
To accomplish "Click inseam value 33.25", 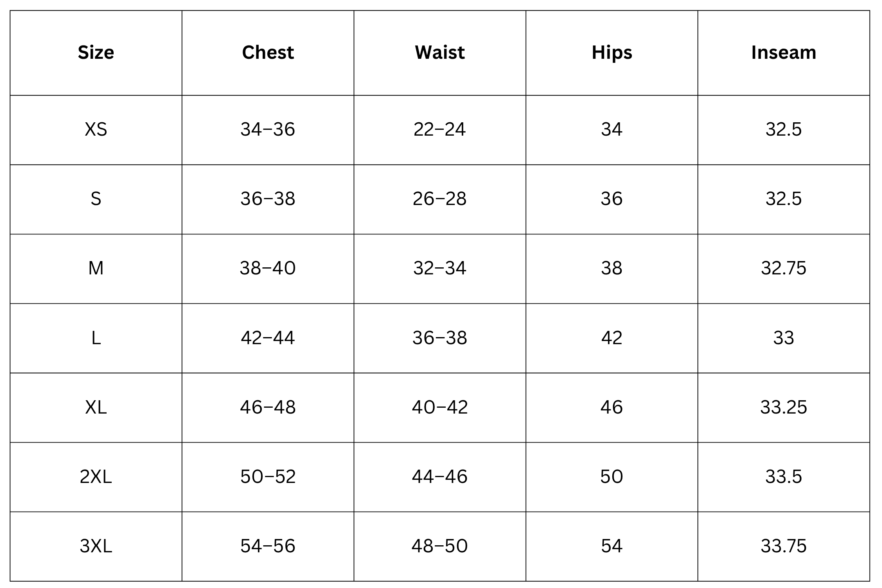I will [784, 407].
